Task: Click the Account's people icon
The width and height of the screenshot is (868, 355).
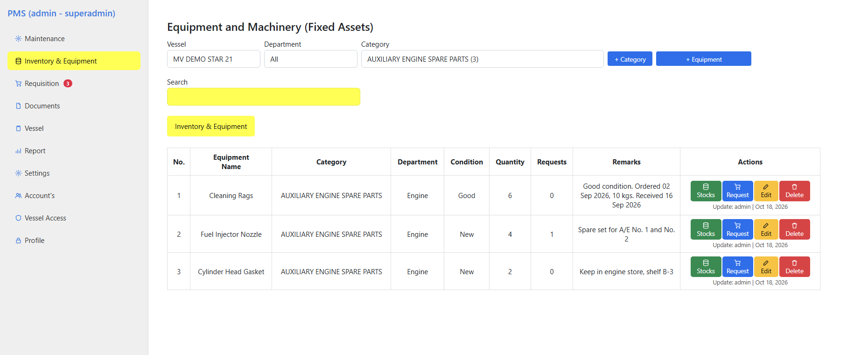Action: (18, 196)
